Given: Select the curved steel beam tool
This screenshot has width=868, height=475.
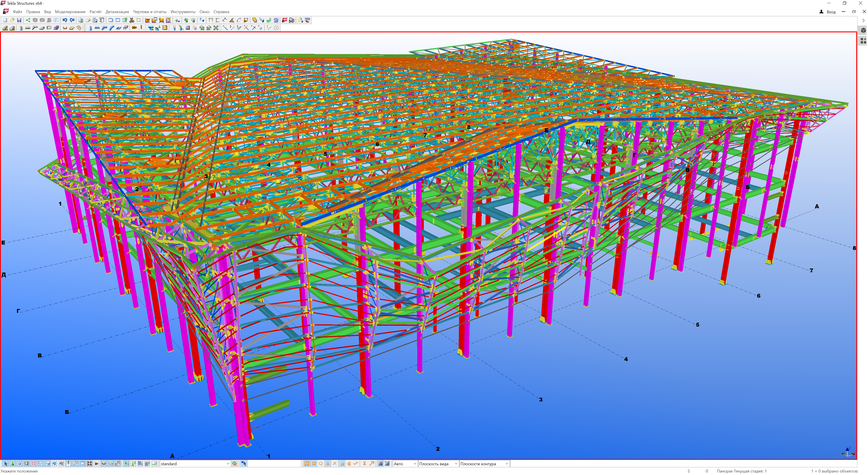Looking at the screenshot, I should click(x=112, y=28).
